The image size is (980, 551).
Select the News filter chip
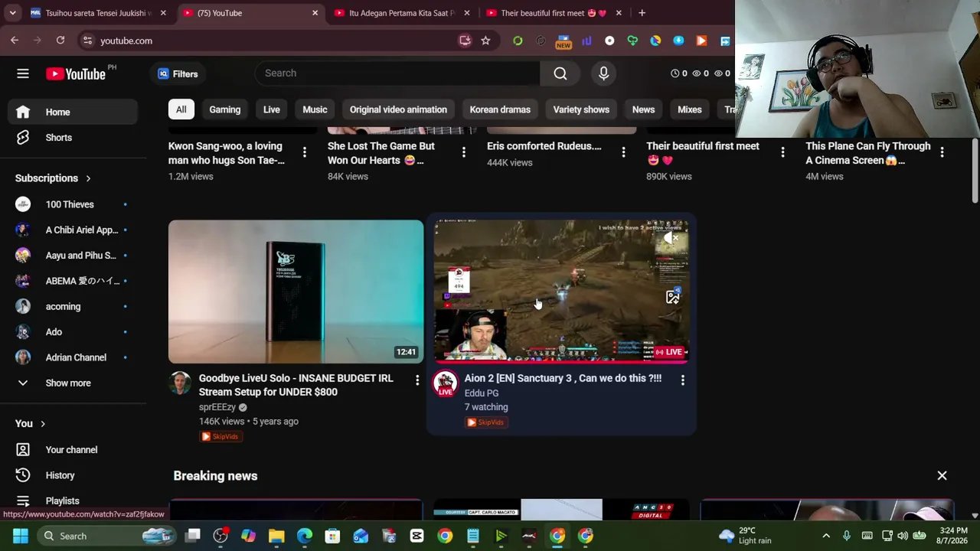tap(643, 109)
